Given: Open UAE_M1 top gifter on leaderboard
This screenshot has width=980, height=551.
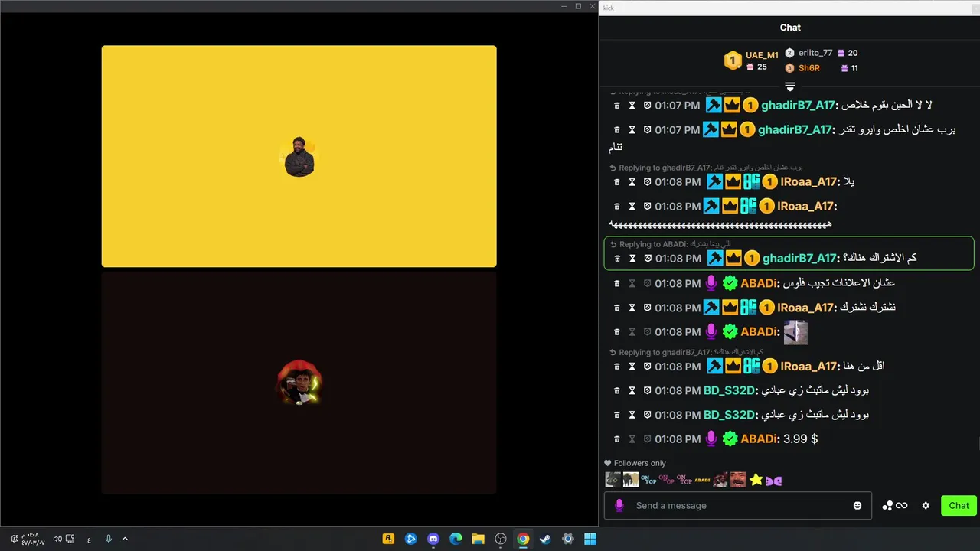Looking at the screenshot, I should point(762,55).
